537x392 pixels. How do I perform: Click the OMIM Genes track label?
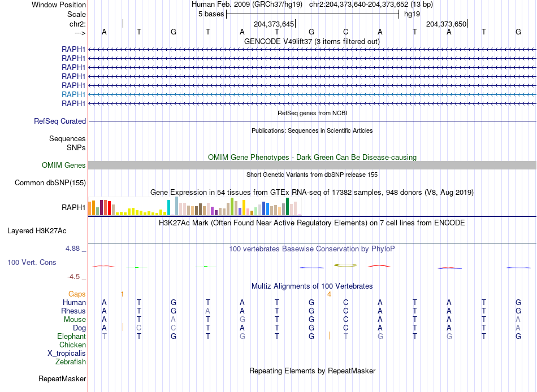click(x=64, y=165)
